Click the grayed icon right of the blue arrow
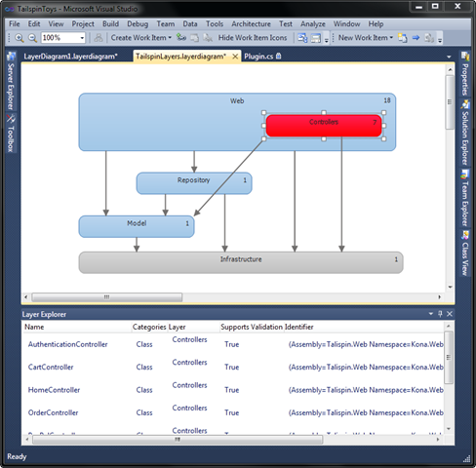 pyautogui.click(x=429, y=38)
